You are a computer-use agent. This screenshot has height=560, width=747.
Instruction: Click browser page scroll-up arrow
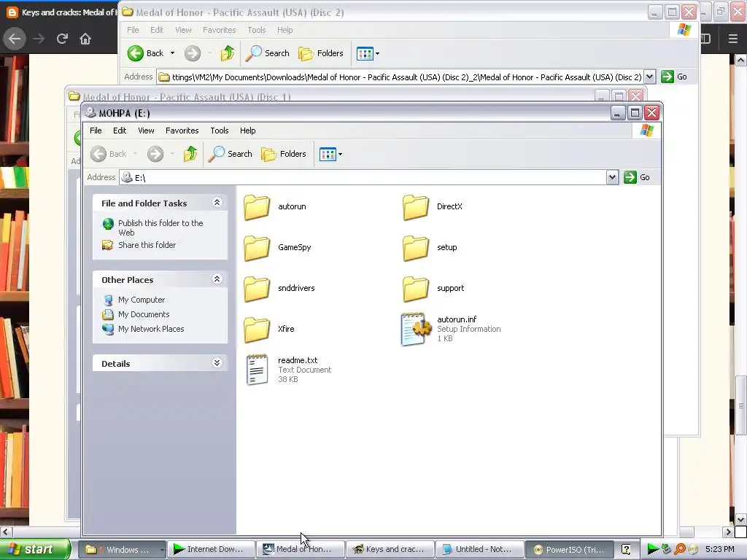pos(740,60)
